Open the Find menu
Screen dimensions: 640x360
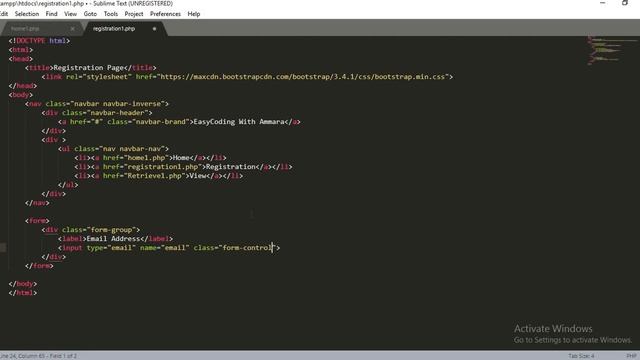(x=51, y=14)
